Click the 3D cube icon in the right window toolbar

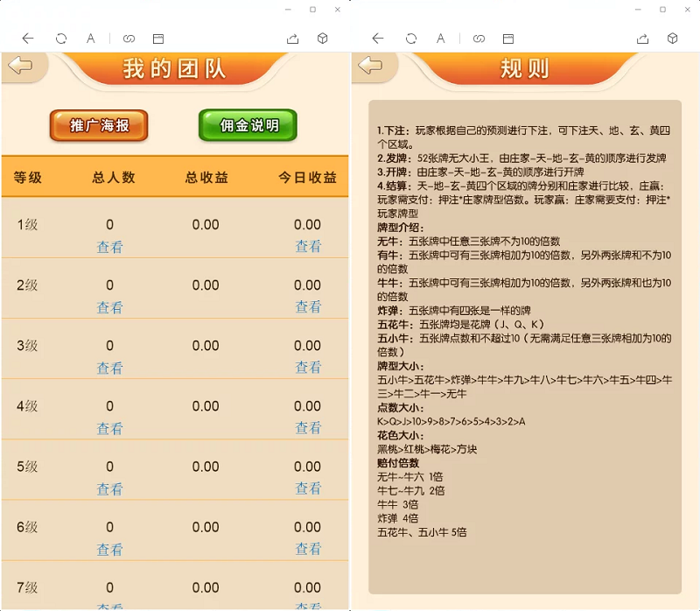pyautogui.click(x=673, y=39)
